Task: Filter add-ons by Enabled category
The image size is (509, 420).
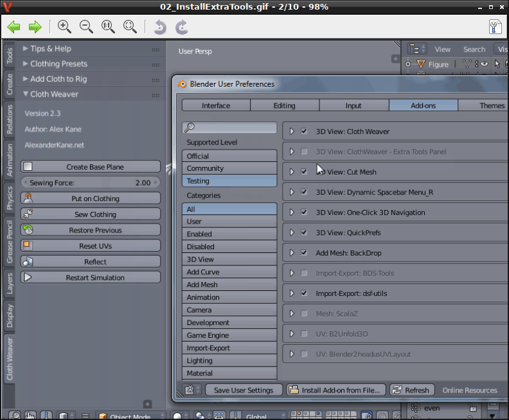Action: tap(229, 234)
